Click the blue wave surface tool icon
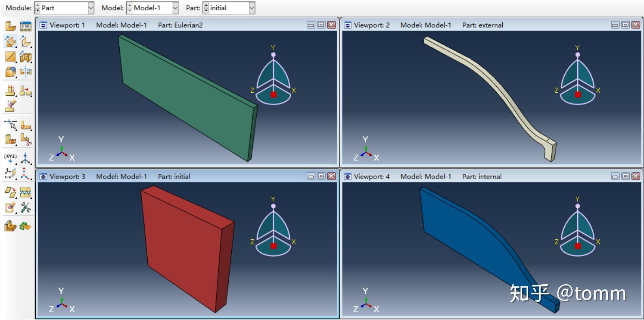The width and height of the screenshot is (644, 320). tap(26, 192)
